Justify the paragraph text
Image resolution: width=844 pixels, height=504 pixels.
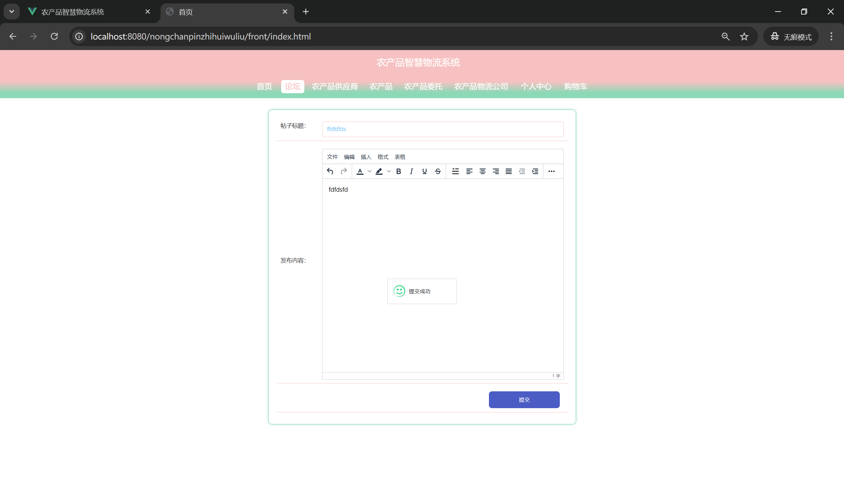click(x=508, y=171)
